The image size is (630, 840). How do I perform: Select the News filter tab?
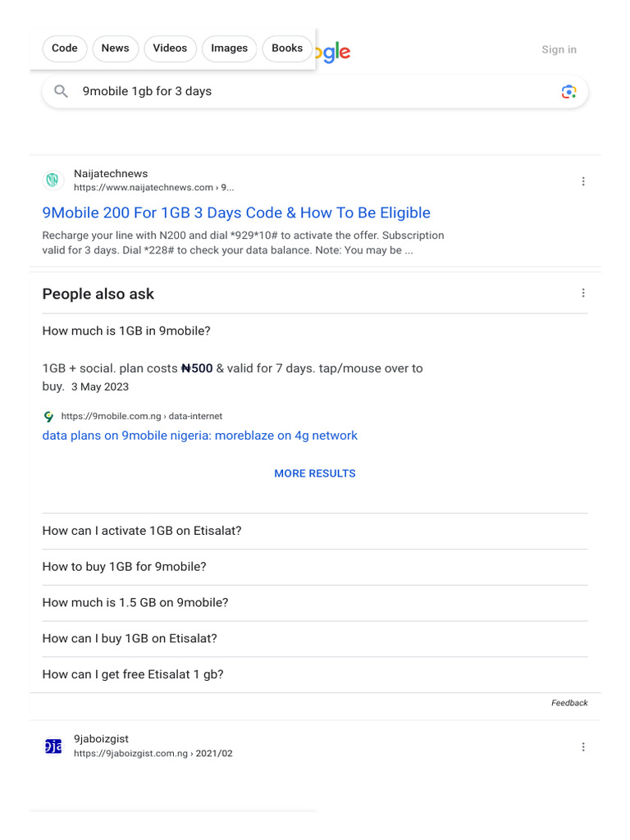pos(115,48)
